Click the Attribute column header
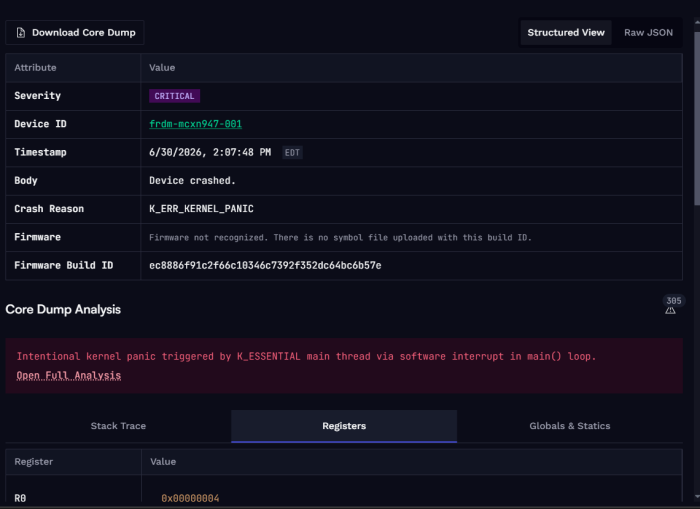 pos(35,68)
